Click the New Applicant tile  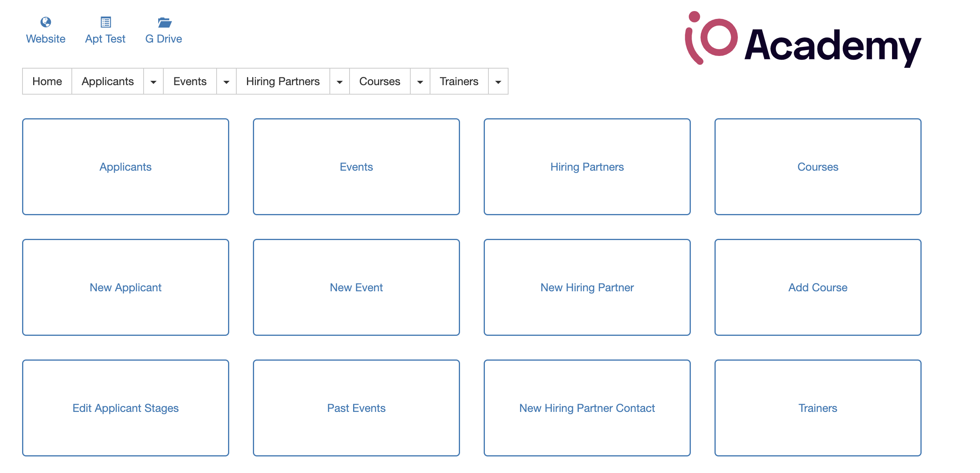click(125, 287)
